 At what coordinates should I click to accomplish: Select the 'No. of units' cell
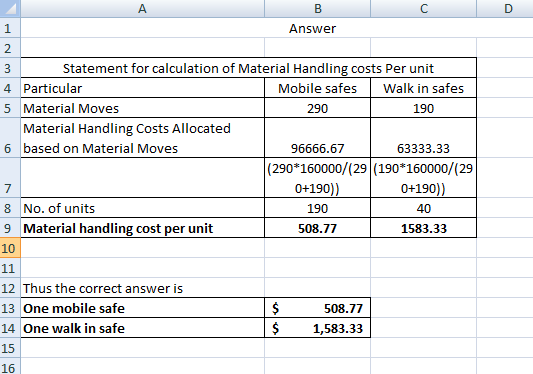click(x=142, y=208)
